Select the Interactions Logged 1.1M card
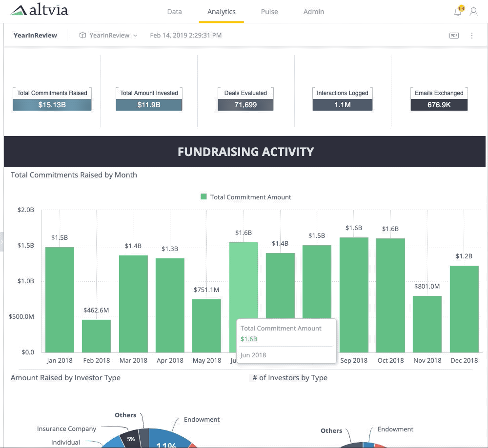 [x=343, y=99]
